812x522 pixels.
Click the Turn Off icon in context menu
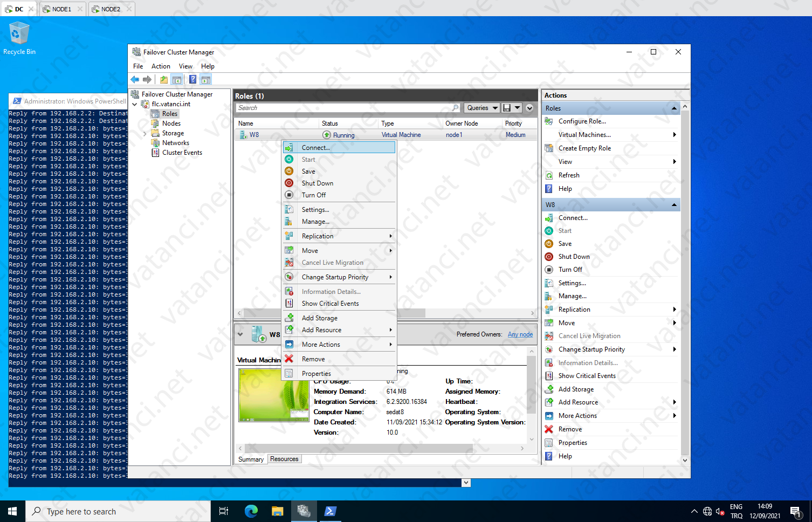click(289, 195)
